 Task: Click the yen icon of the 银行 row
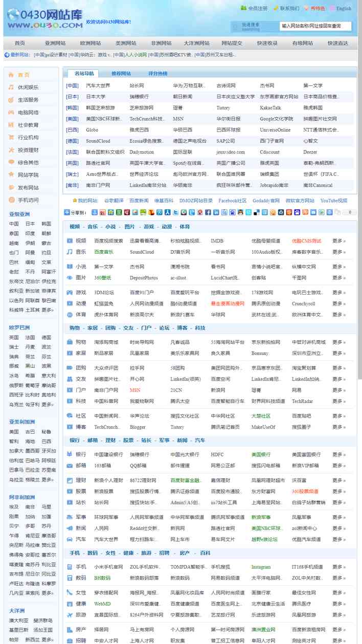(70, 454)
